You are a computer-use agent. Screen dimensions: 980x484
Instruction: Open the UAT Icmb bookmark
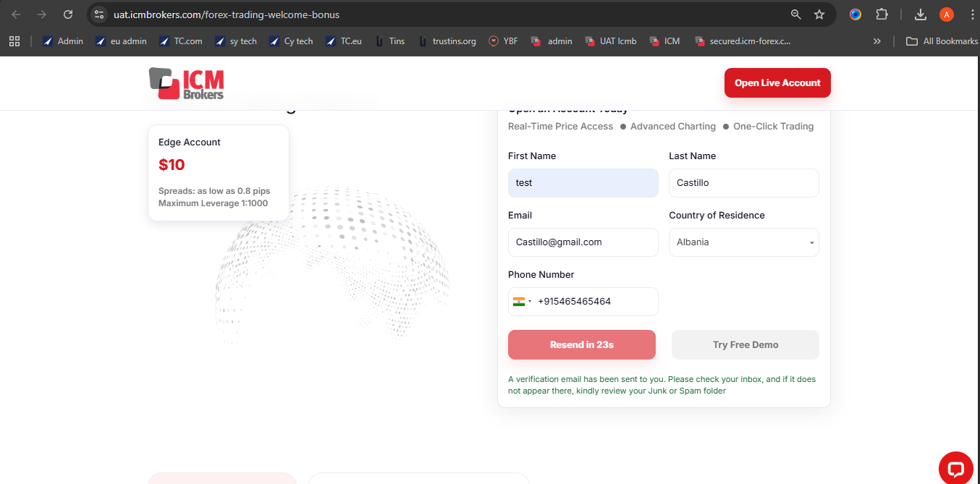tap(611, 41)
